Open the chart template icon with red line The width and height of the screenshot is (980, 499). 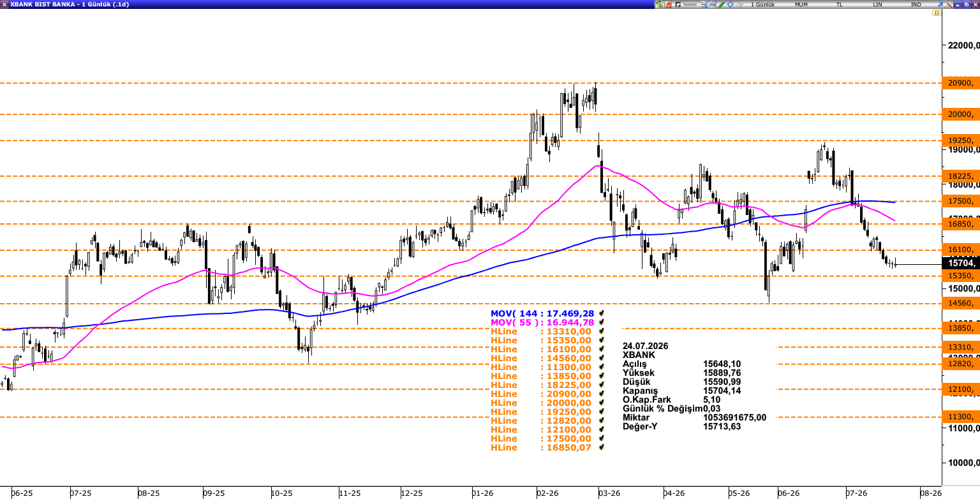[713, 4]
